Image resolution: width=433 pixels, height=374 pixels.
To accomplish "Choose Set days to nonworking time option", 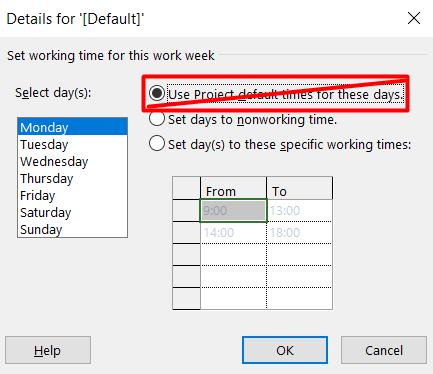I will pyautogui.click(x=157, y=119).
